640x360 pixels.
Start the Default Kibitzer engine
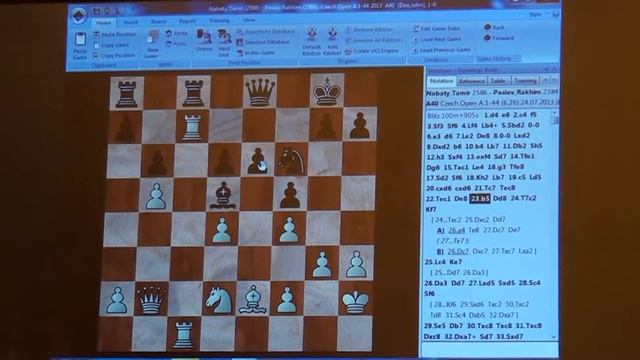(x=312, y=41)
